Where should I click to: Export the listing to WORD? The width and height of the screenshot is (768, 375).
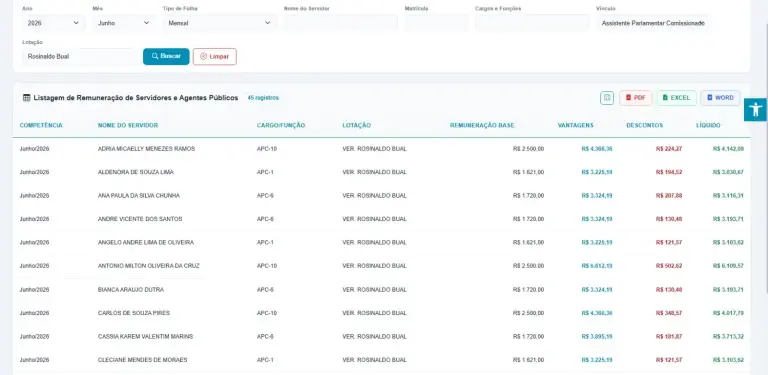720,98
